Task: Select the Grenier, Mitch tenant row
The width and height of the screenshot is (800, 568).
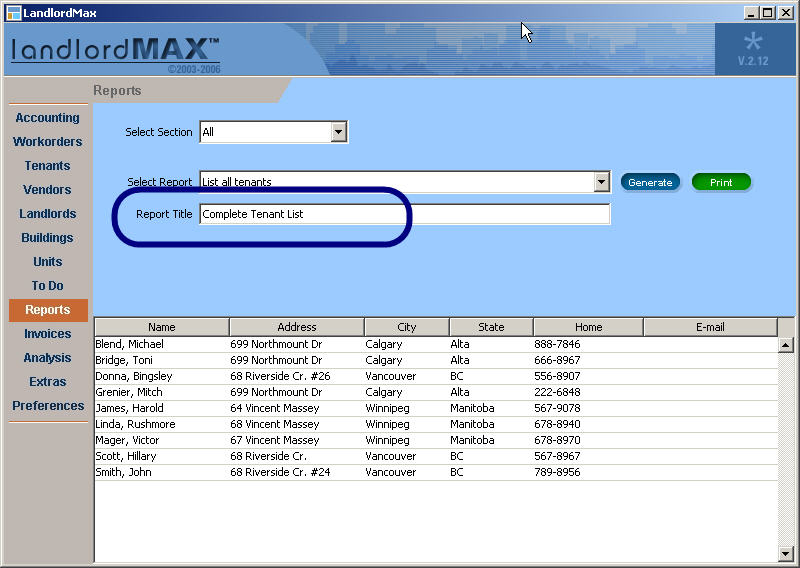Action: 436,392
